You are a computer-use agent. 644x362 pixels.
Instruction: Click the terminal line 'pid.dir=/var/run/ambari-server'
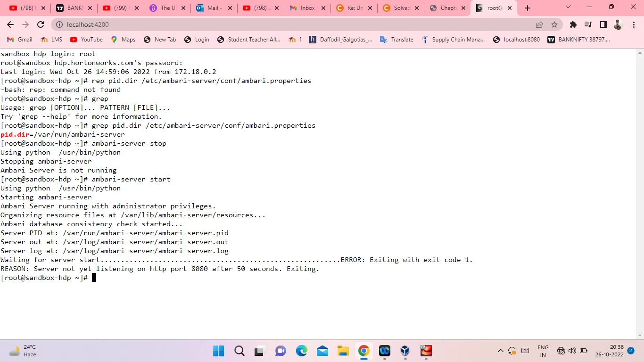click(x=63, y=134)
